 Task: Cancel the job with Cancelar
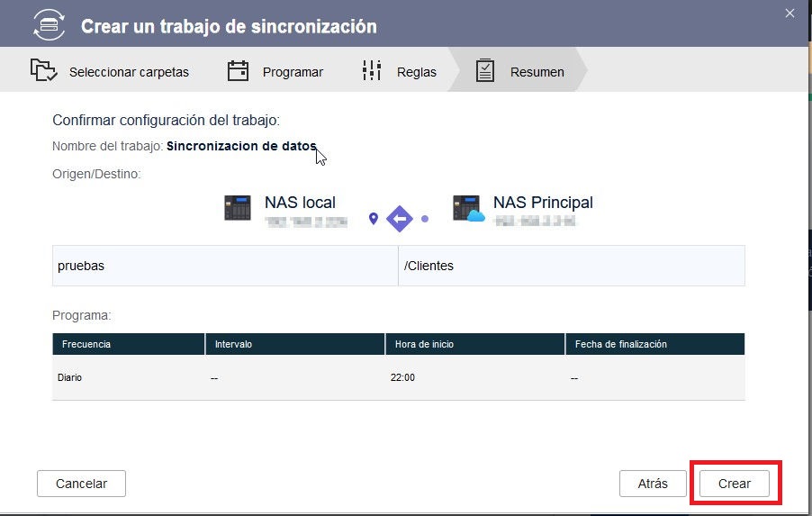pyautogui.click(x=81, y=484)
